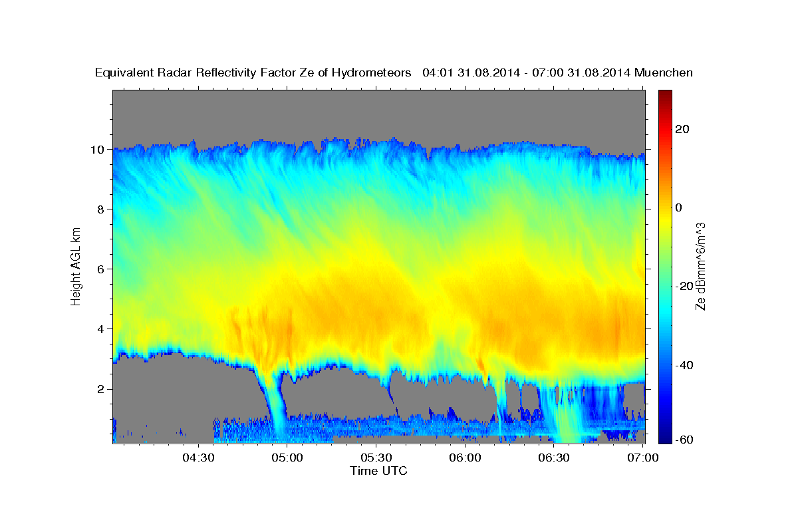Click the height axis label 2

pyautogui.click(x=102, y=389)
